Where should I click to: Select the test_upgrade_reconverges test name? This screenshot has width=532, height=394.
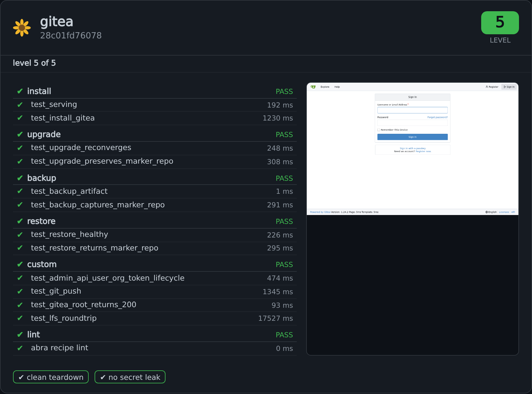tap(81, 148)
